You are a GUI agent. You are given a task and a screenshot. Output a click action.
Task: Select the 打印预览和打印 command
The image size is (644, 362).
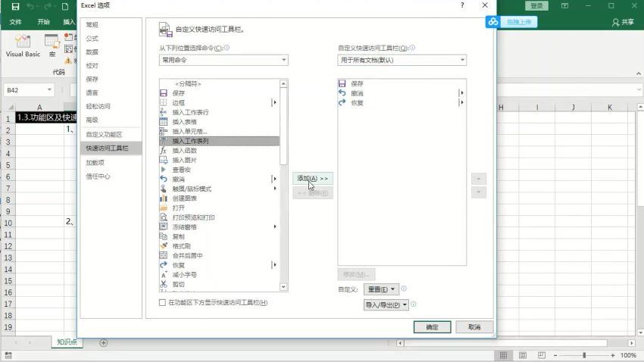(219, 217)
